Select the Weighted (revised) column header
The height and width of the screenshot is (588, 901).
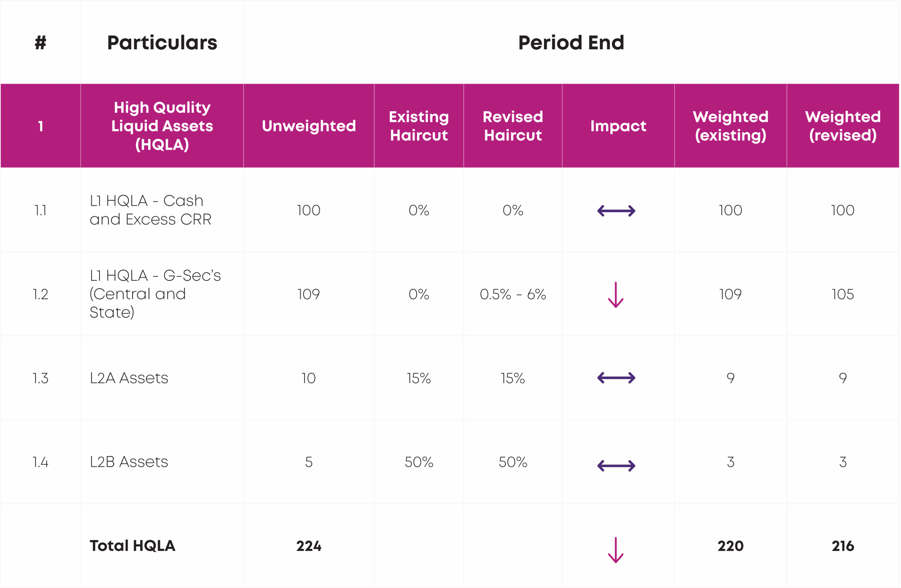point(843,126)
